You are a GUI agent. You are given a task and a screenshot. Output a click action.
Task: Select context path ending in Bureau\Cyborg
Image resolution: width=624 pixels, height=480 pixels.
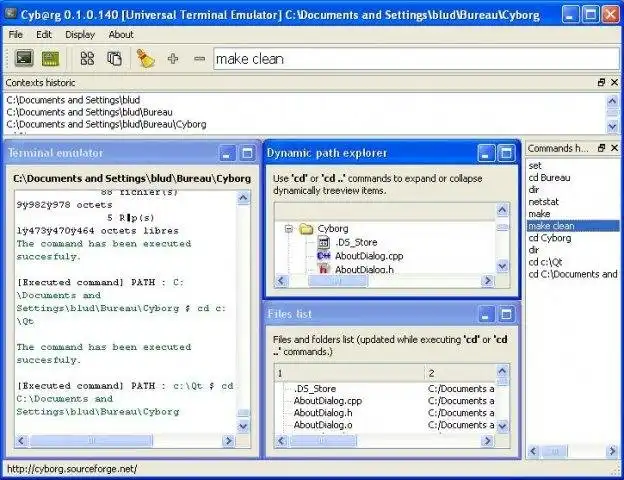click(x=106, y=125)
